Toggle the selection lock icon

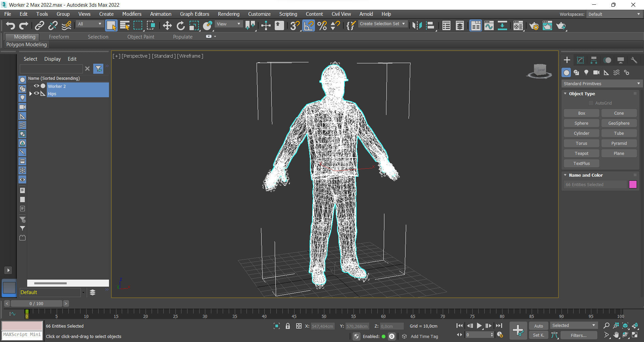pos(287,326)
